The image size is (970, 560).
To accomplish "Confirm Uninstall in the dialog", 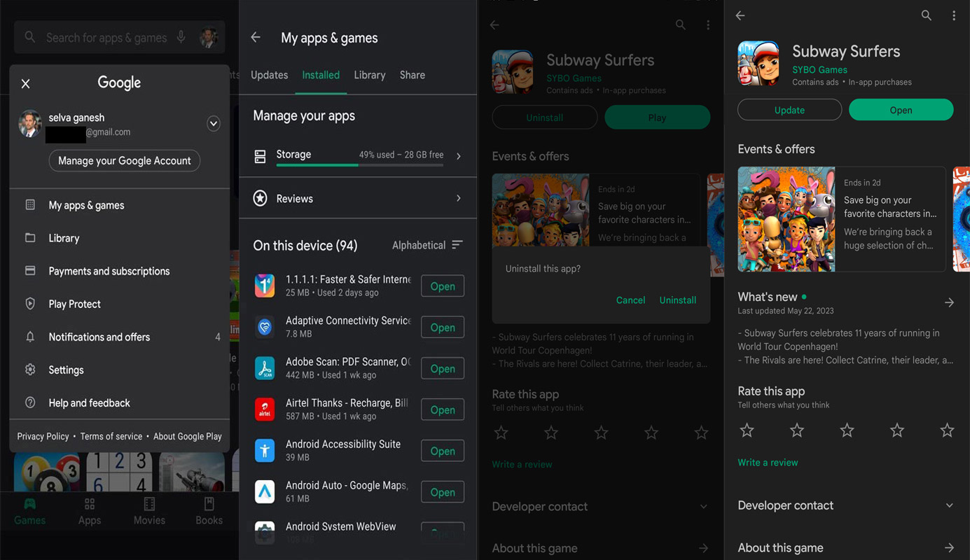I will pos(678,300).
